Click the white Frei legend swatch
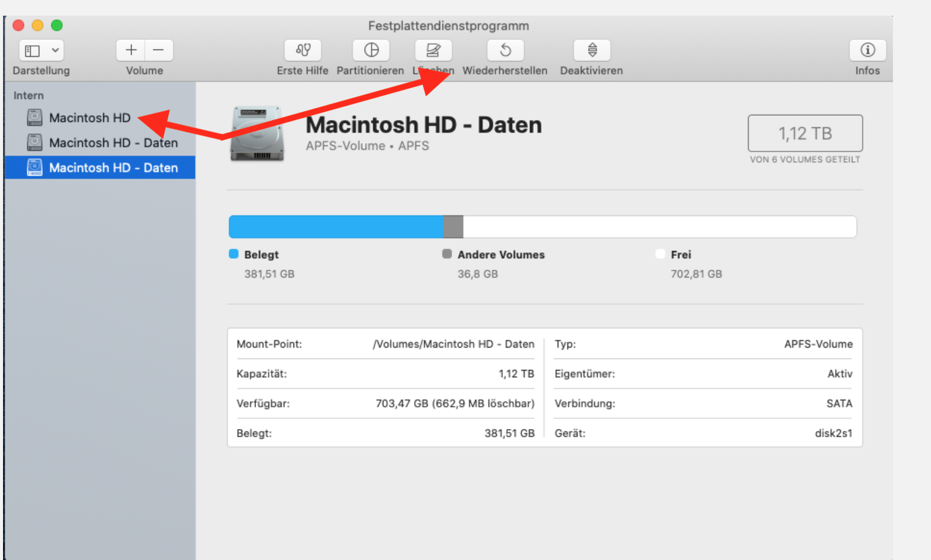The height and width of the screenshot is (560, 931). coord(660,254)
